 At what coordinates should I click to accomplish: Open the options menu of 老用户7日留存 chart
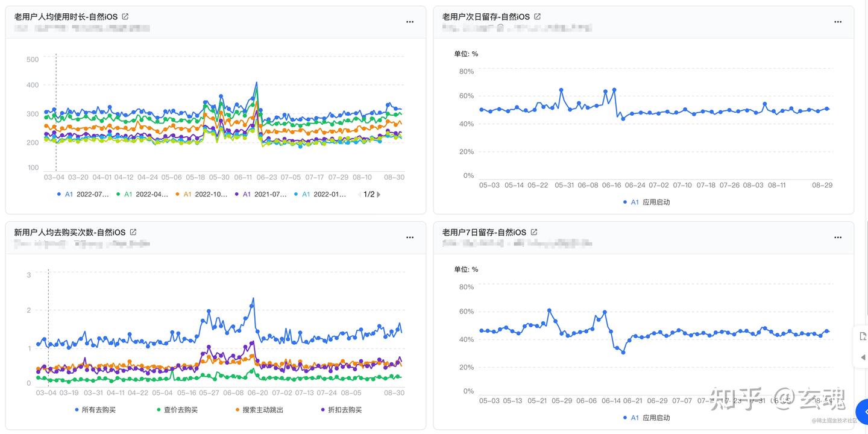click(x=838, y=237)
